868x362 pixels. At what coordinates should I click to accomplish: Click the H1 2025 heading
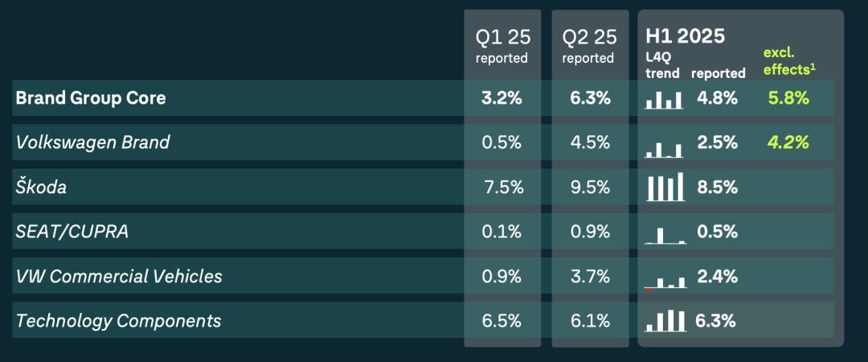[x=686, y=36]
